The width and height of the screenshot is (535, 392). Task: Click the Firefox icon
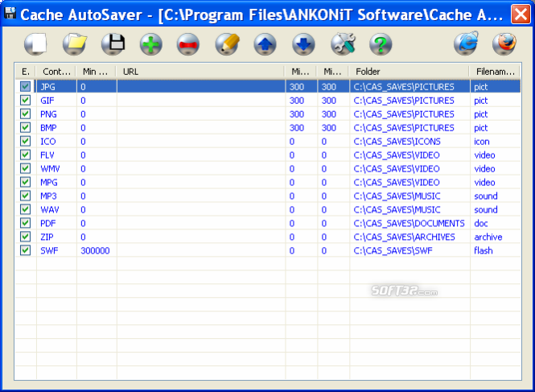[x=504, y=44]
